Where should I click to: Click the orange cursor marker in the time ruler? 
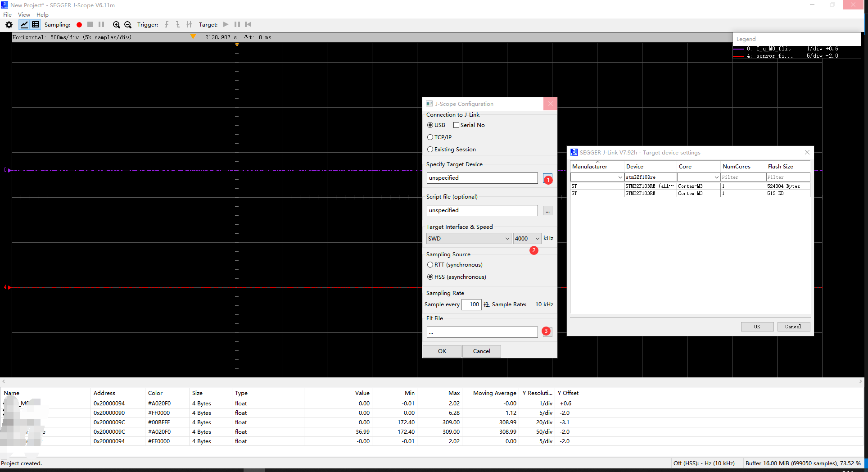click(193, 37)
